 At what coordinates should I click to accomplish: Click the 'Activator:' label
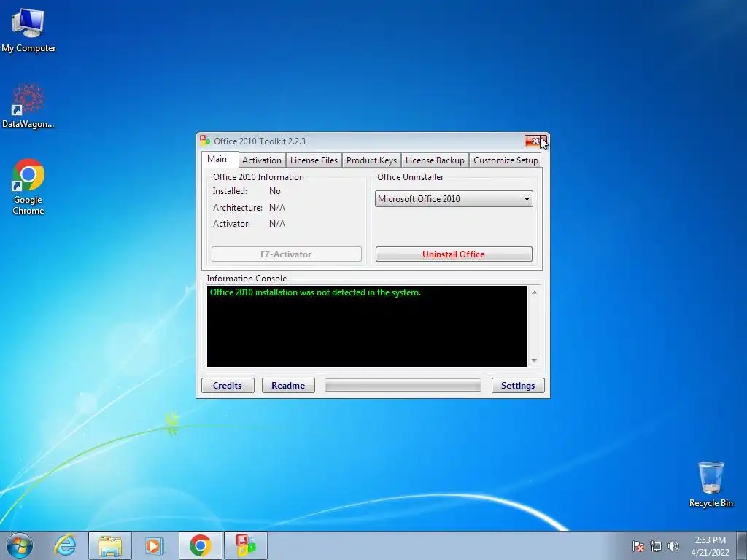(231, 224)
